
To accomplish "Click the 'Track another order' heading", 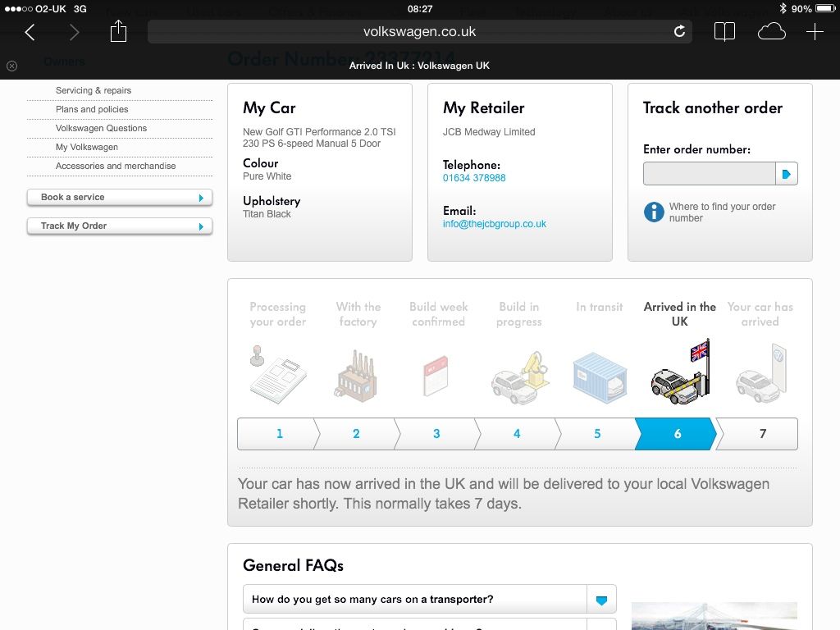I will (713, 108).
